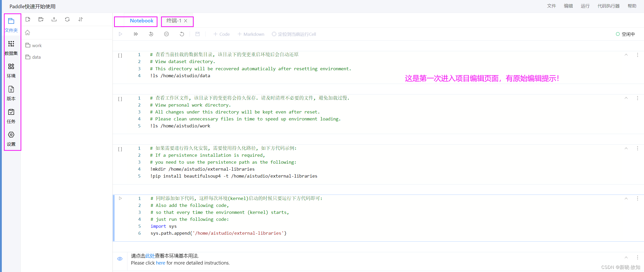The image size is (644, 272).
Task: Interrupt execution with pause icon
Action: [166, 34]
